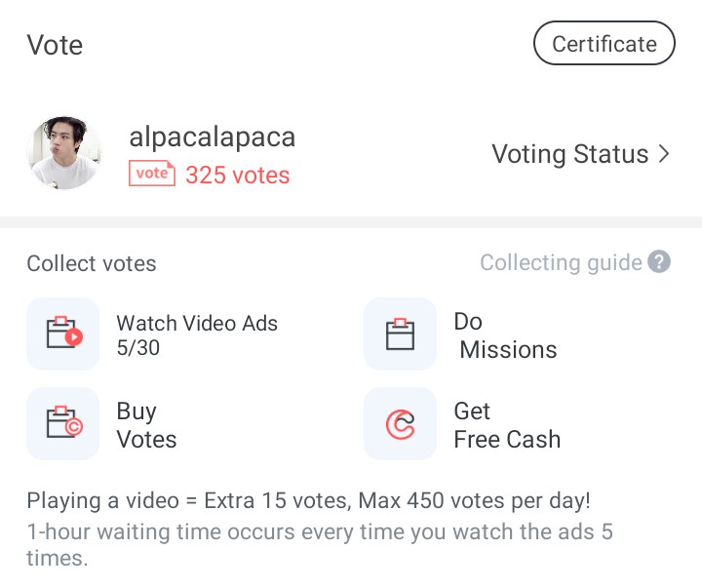Image resolution: width=702 pixels, height=588 pixels.
Task: Tap the Watch Video Ads icon
Action: (x=63, y=334)
